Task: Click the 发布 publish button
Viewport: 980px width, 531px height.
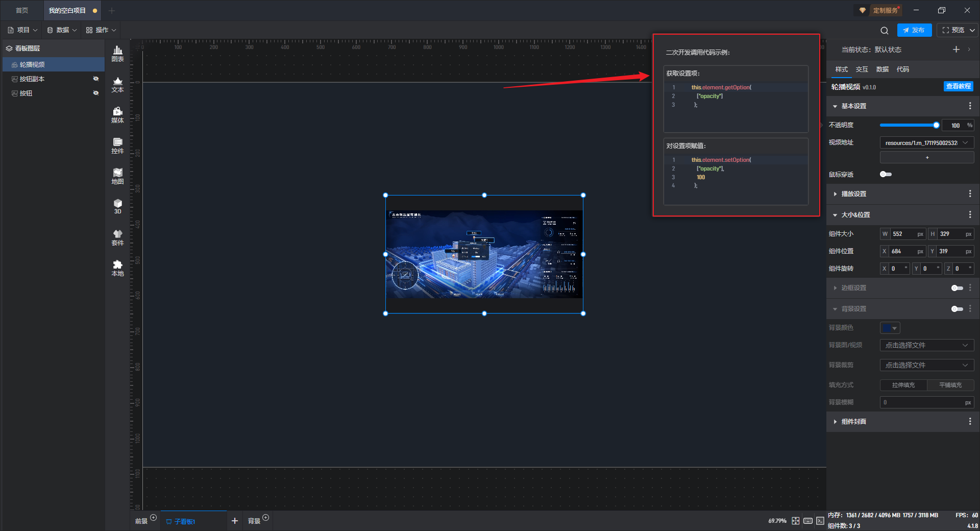Action: tap(914, 30)
